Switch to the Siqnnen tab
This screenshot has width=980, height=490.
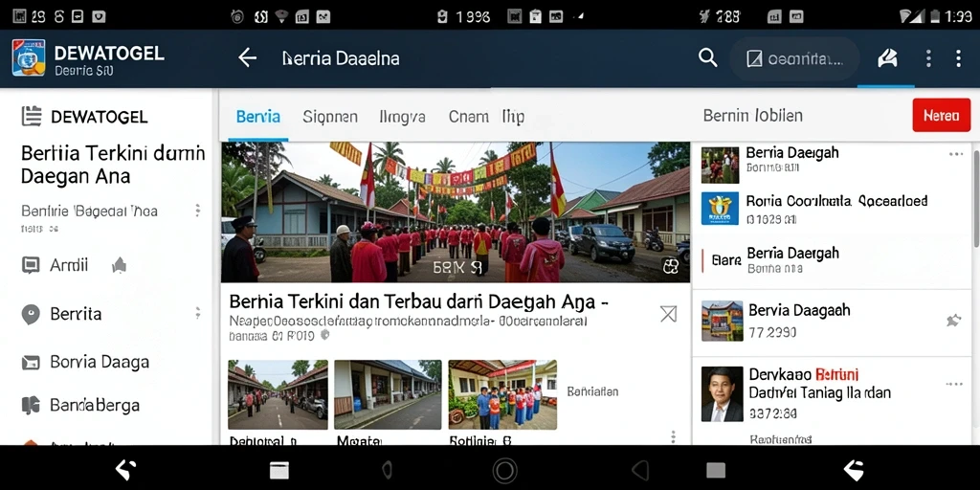(330, 116)
